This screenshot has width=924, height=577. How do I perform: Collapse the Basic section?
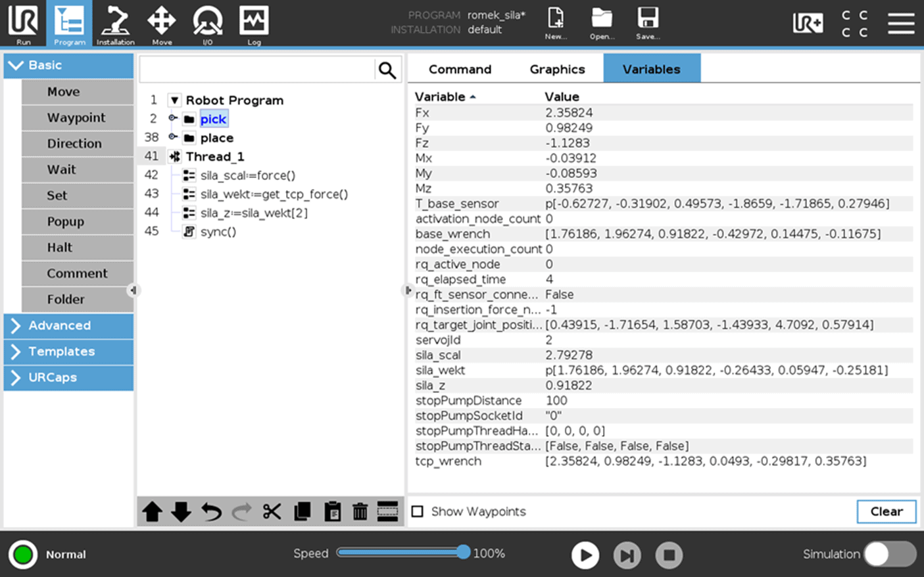[x=68, y=65]
